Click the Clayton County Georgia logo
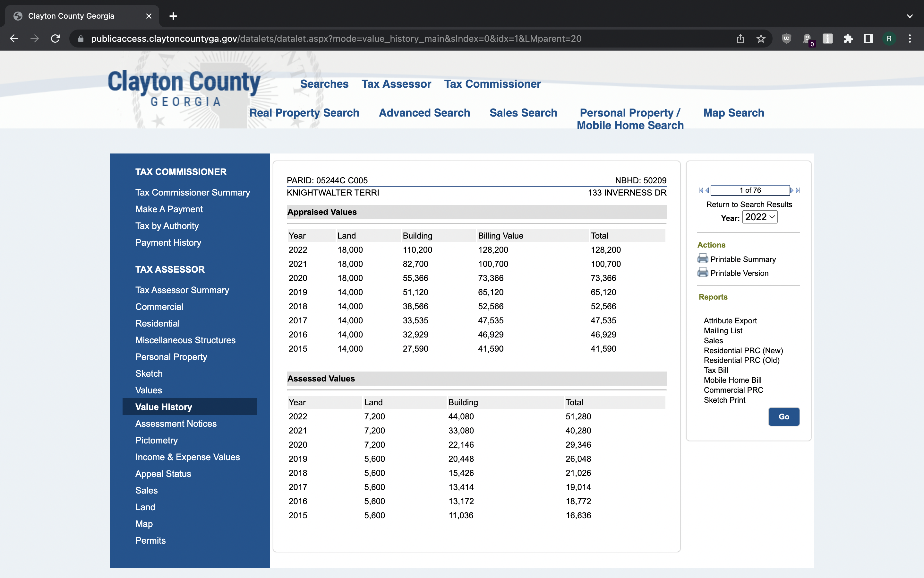924x578 pixels. (184, 88)
